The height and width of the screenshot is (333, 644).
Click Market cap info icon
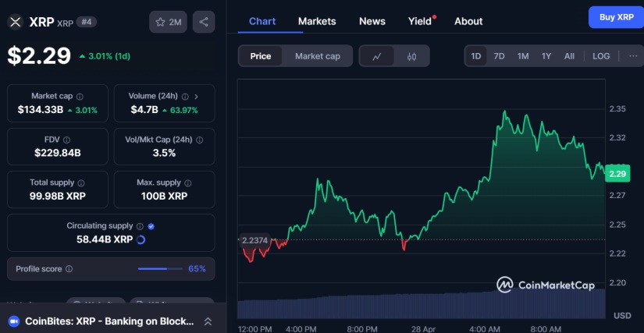[x=79, y=96]
